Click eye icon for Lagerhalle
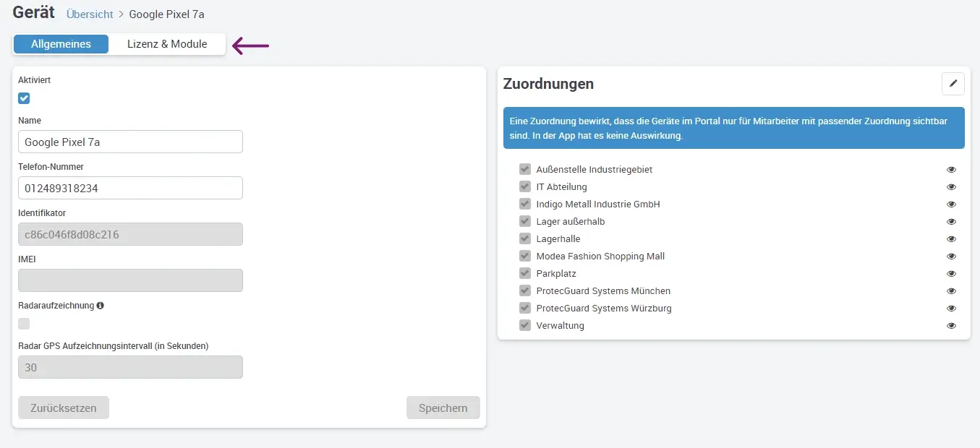This screenshot has height=448, width=980. click(951, 239)
